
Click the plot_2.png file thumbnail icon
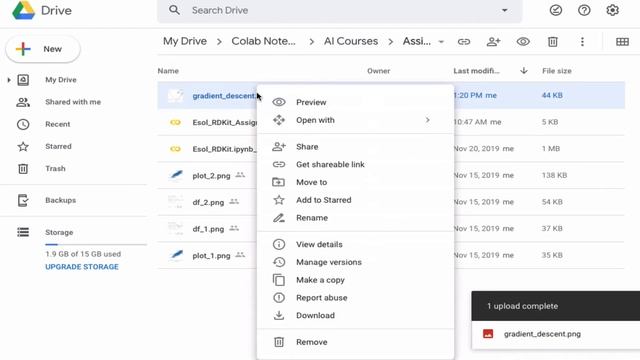point(176,175)
